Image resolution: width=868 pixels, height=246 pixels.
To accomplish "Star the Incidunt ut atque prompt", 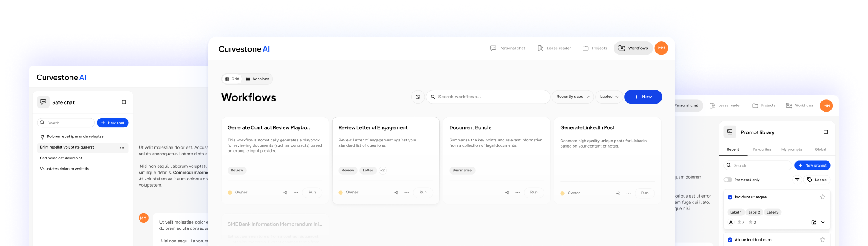I will pos(822,197).
